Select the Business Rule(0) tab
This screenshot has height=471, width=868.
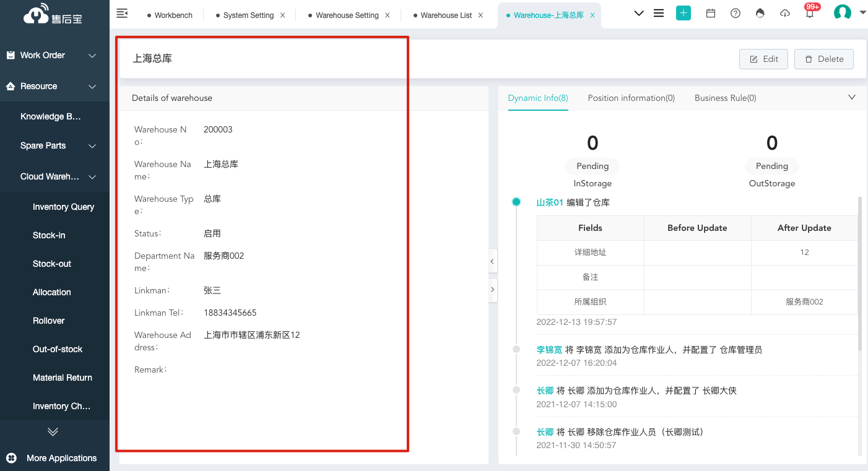click(x=726, y=98)
